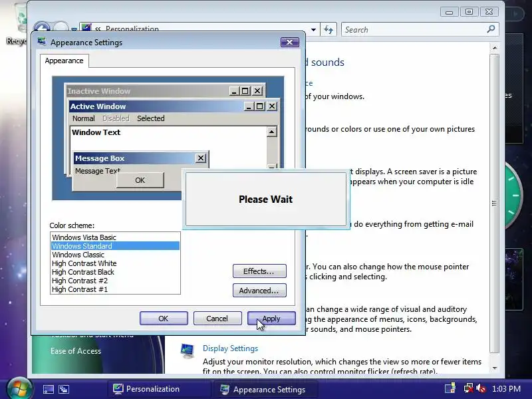
Task: Click the refresh button next to address bar
Action: click(328, 29)
